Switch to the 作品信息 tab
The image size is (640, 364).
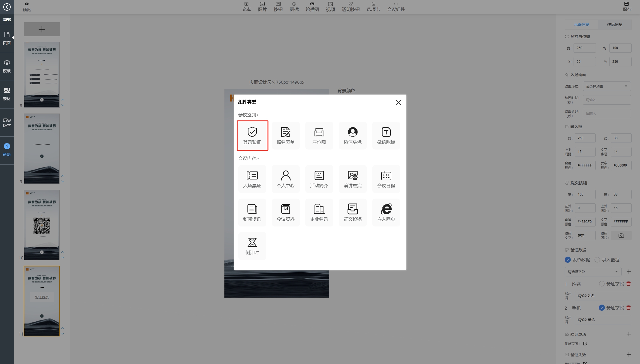pos(614,25)
